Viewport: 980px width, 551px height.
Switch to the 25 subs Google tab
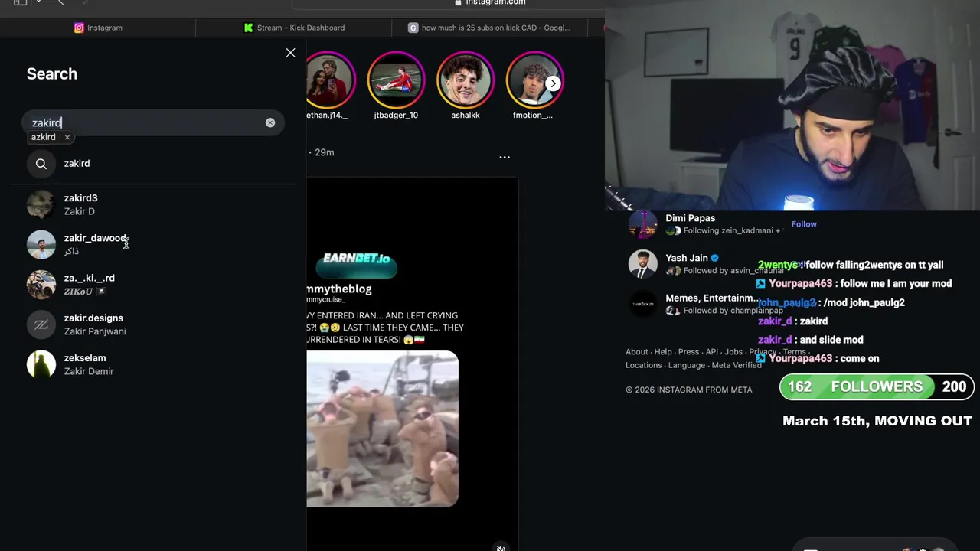pyautogui.click(x=490, y=28)
